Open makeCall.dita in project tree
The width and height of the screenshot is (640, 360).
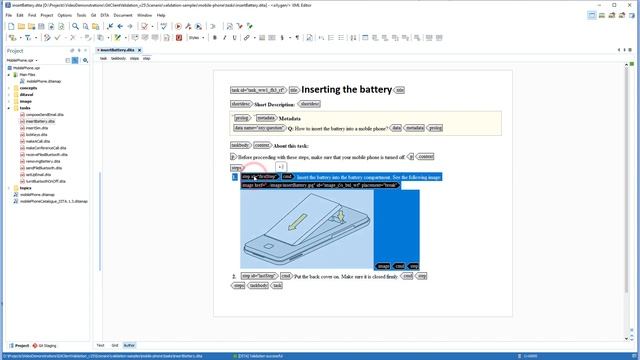pos(38,141)
